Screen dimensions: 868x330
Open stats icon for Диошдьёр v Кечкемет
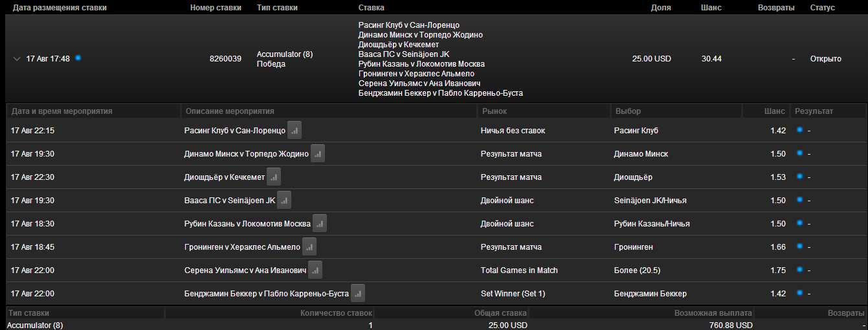[274, 177]
